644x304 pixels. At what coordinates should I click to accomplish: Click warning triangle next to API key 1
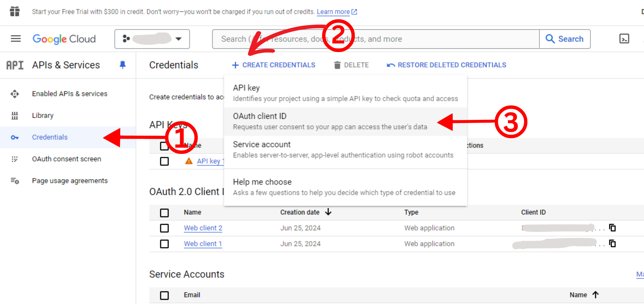[189, 161]
